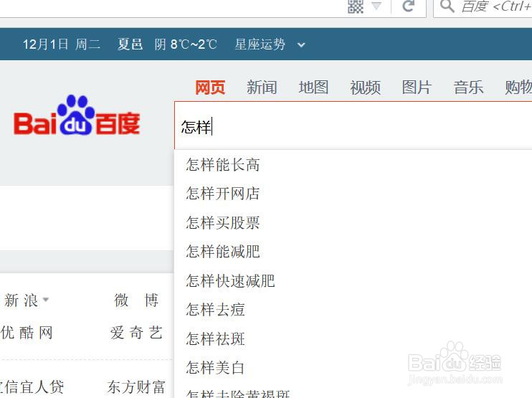Click the QR code icon in address bar
This screenshot has height=398, width=532.
(356, 6)
